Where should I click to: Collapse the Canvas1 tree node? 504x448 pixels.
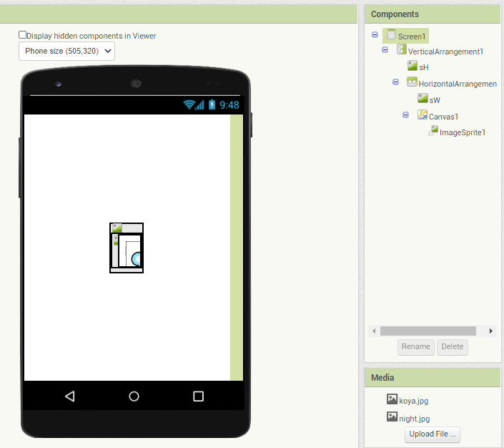point(405,115)
